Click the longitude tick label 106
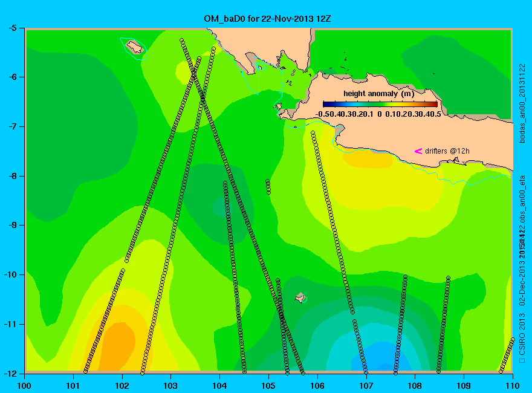 317,386
